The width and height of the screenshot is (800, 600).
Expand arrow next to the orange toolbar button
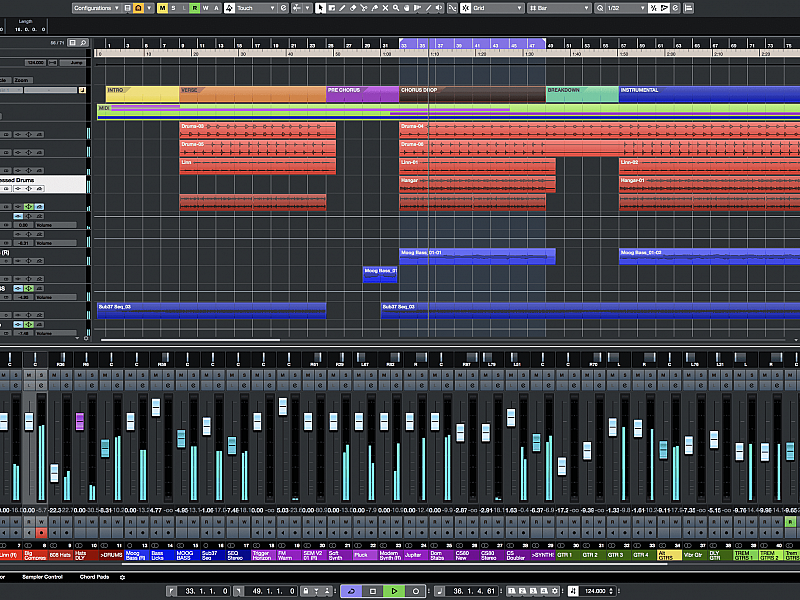tap(149, 8)
